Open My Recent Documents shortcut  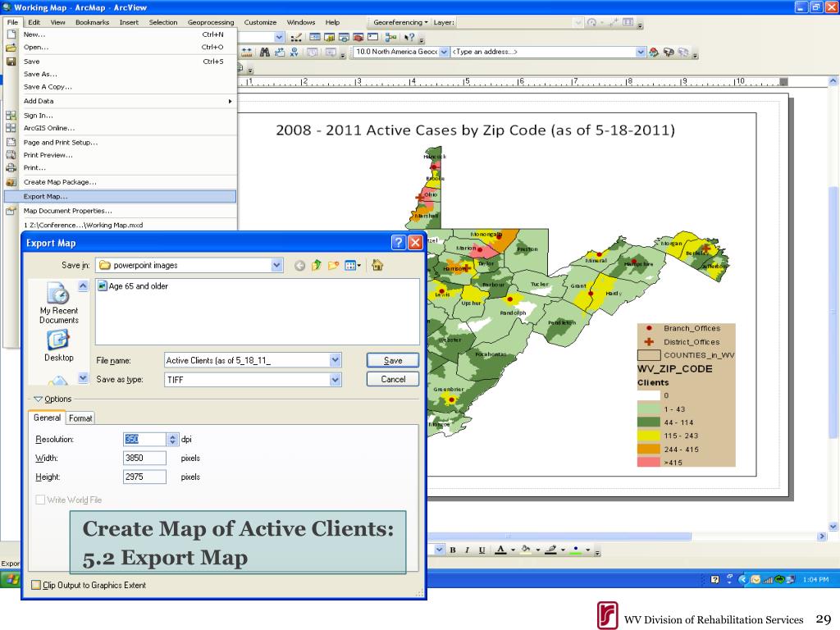point(58,304)
